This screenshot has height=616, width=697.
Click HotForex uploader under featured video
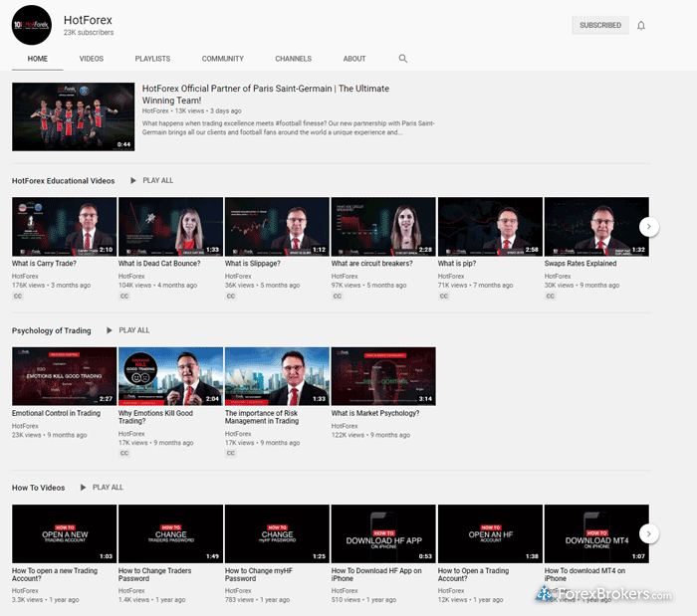[155, 111]
